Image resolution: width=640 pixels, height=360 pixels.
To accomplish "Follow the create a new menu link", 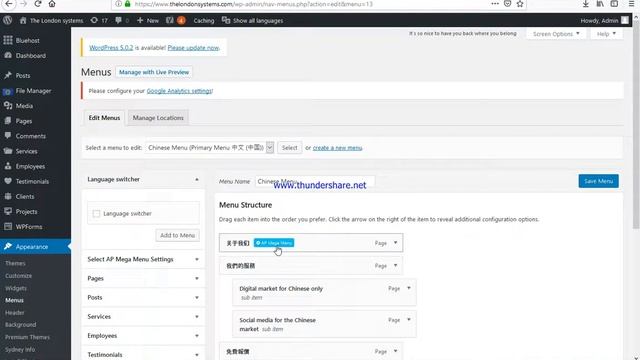I will point(337,148).
